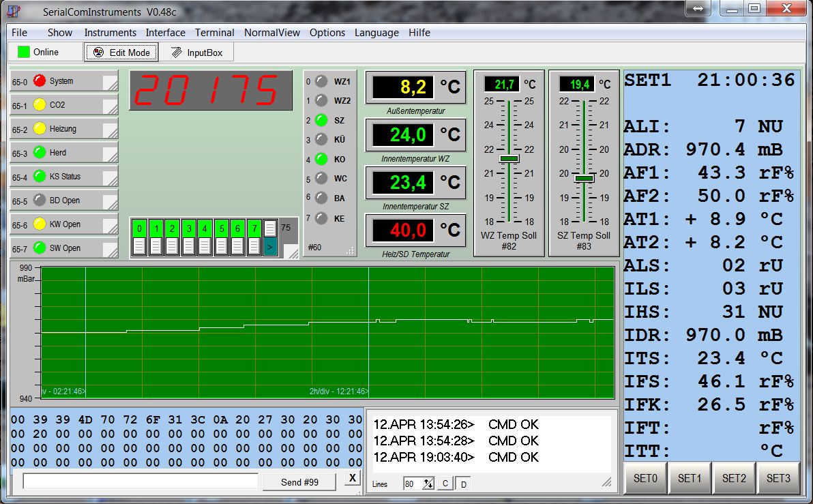
Task: Adjust the Lines count spinner arrows
Action: 428,484
